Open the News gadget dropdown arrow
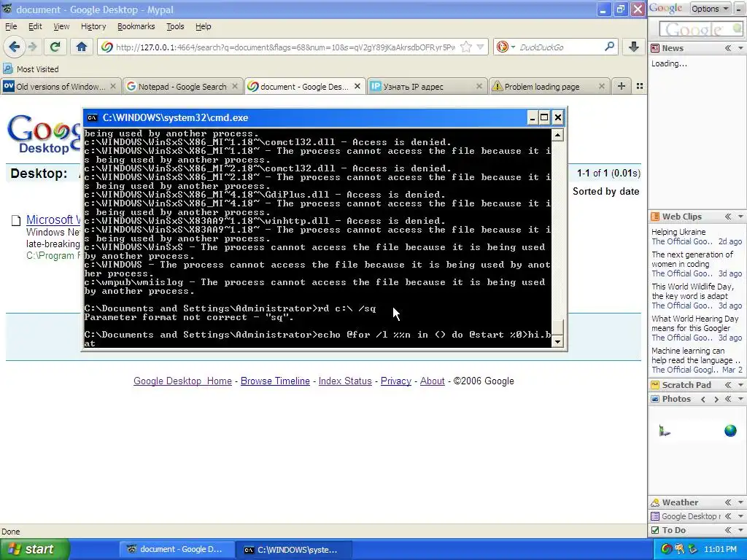Viewport: 747px width, 560px height. point(740,48)
